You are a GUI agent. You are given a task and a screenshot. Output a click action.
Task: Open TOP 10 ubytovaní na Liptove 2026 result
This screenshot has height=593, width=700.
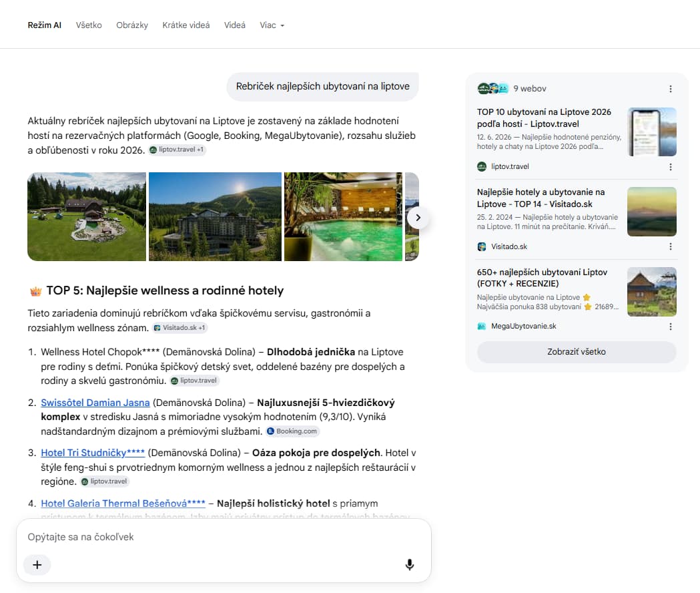tap(544, 118)
